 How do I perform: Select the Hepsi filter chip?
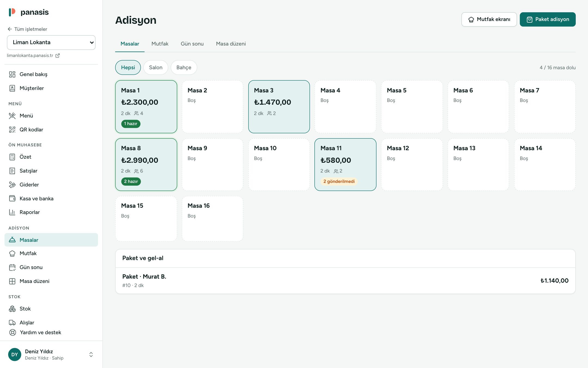(128, 68)
